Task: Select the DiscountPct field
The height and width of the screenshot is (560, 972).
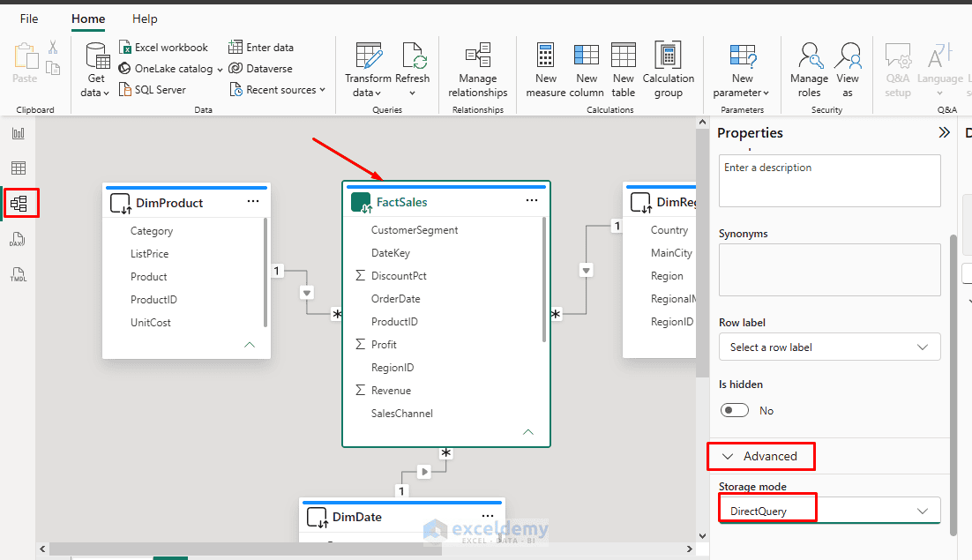Action: [399, 276]
